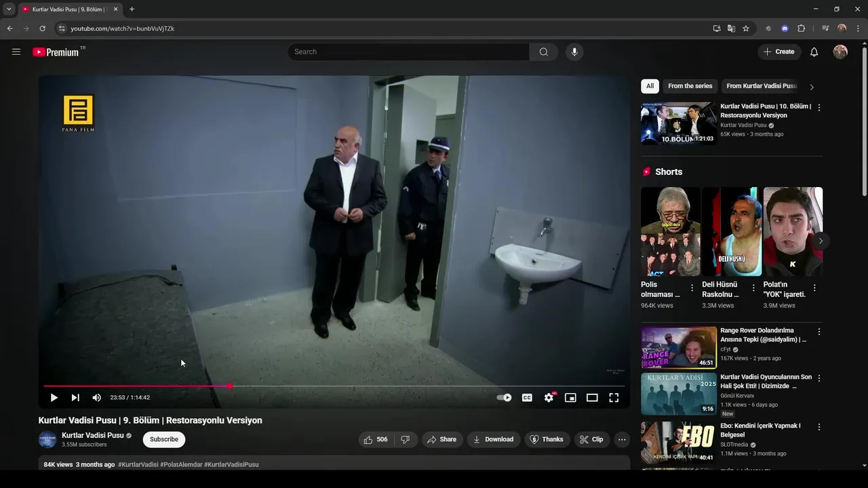Create a Clip of the video
This screenshot has width=868, height=488.
[x=591, y=439]
